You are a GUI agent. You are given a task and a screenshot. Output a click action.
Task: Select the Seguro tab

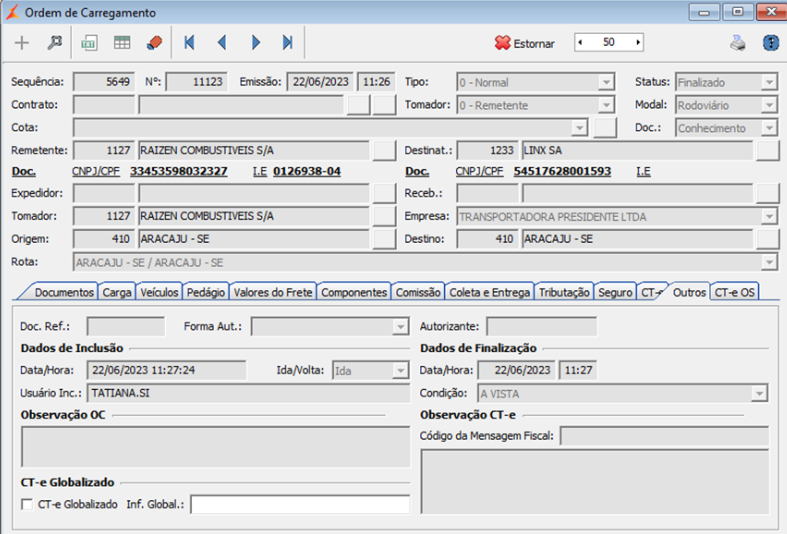pos(615,292)
